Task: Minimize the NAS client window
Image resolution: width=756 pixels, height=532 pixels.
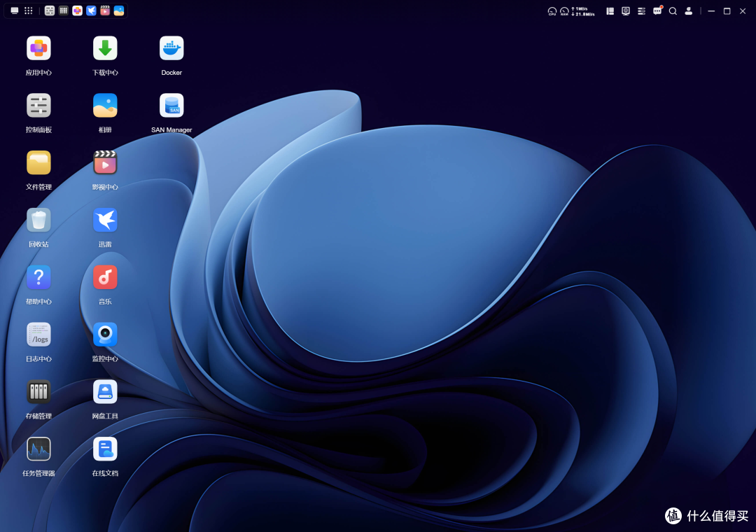Action: click(x=711, y=11)
